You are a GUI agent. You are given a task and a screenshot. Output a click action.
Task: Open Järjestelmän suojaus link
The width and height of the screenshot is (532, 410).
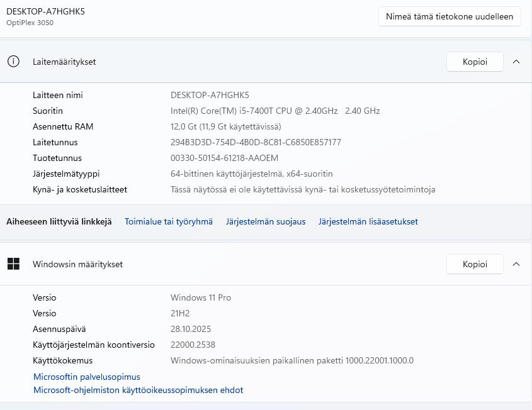(x=266, y=221)
